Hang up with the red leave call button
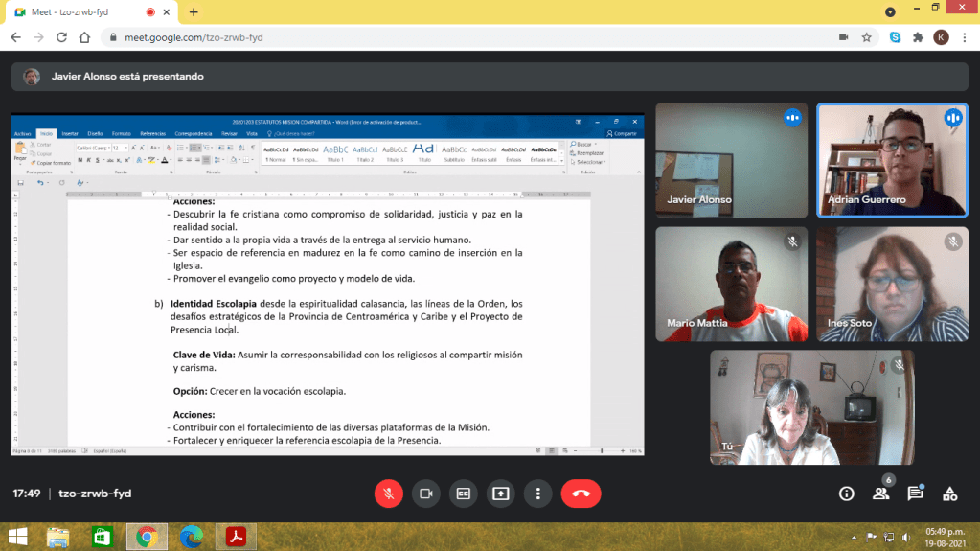This screenshot has width=980, height=551. [x=581, y=494]
